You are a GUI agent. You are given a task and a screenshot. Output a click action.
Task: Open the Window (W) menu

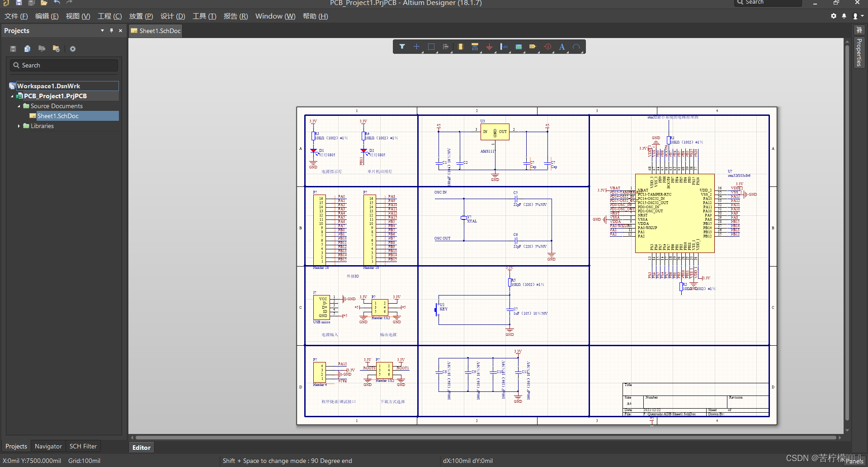275,16
